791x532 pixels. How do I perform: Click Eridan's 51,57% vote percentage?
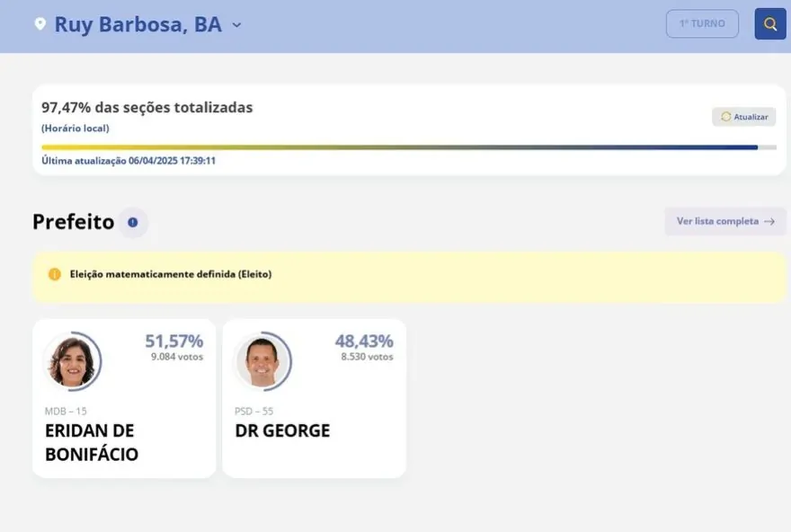[174, 341]
